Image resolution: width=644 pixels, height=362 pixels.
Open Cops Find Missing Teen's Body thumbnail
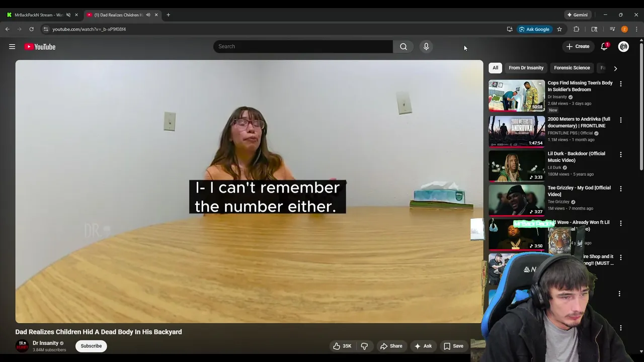click(x=517, y=96)
